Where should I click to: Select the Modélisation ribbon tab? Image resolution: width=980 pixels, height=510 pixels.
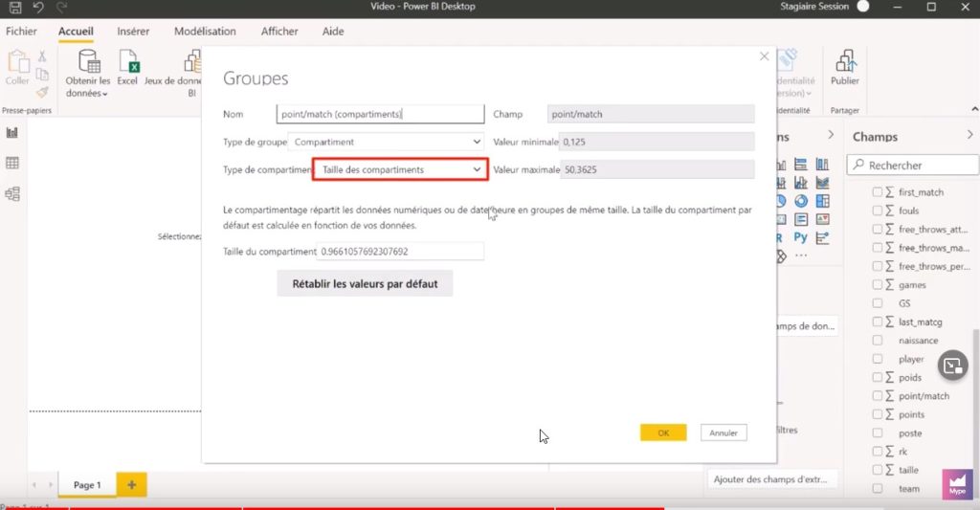pyautogui.click(x=205, y=32)
